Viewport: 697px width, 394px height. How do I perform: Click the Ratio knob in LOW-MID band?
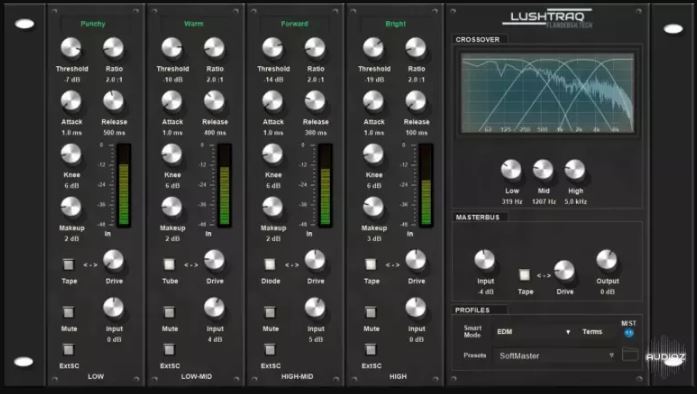coord(214,48)
